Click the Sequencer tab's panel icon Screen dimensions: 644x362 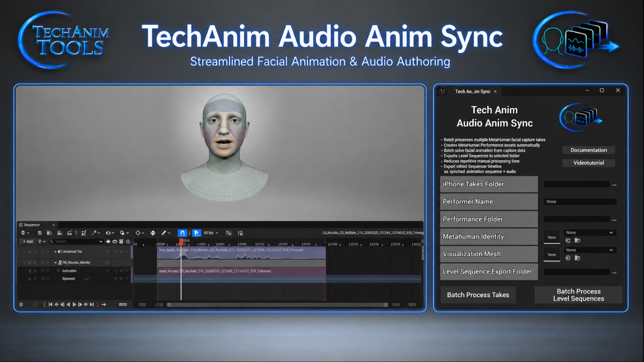(21, 225)
